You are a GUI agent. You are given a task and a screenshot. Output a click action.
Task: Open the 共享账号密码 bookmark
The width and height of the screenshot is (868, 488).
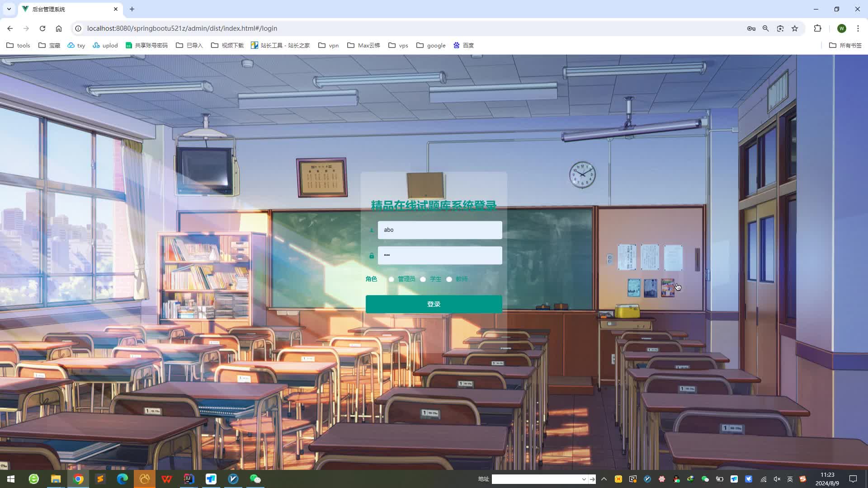click(146, 45)
